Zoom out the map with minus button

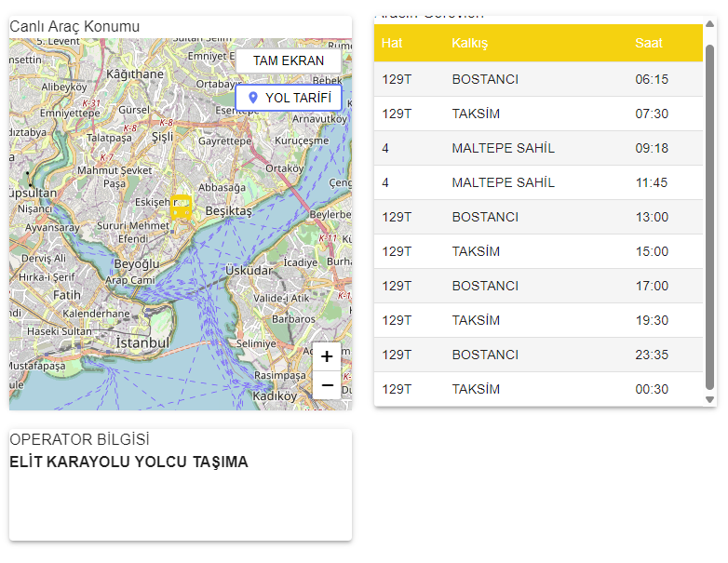(x=327, y=384)
